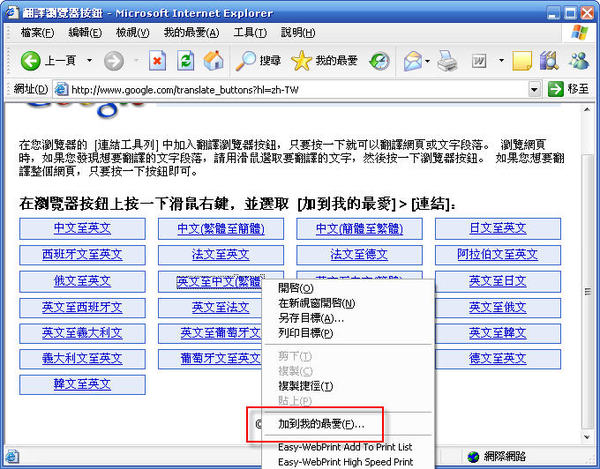This screenshot has width=600, height=469.
Task: Click the 英文至義大利文 link
Action: [x=82, y=333]
